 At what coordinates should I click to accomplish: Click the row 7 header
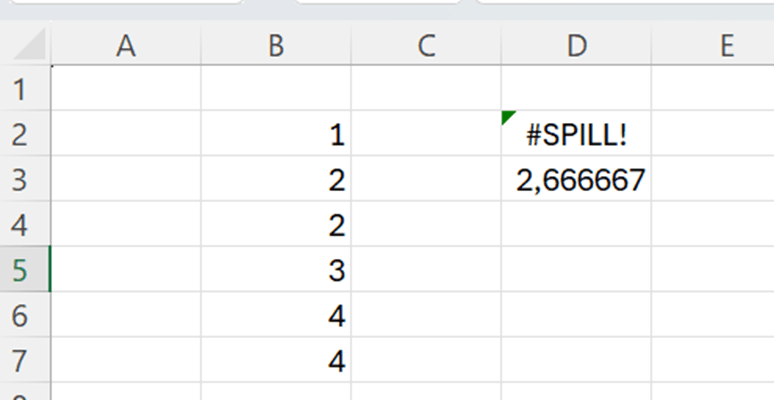(24, 361)
